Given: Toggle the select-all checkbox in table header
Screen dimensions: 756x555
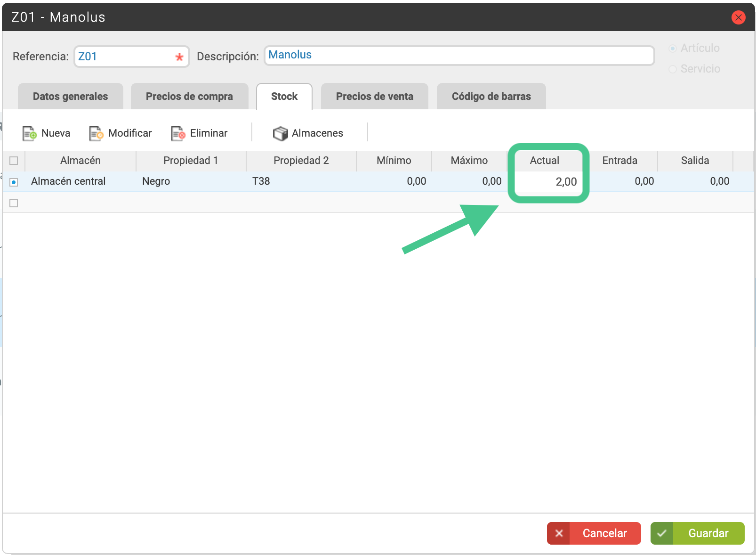Looking at the screenshot, I should [14, 161].
